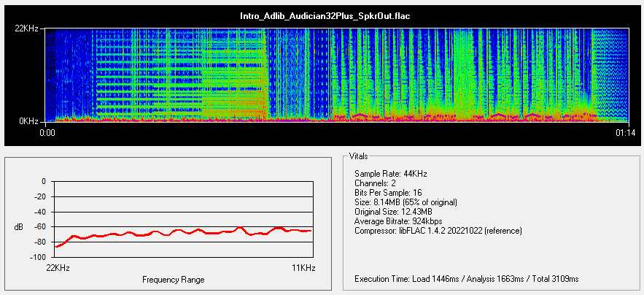Image resolution: width=644 pixels, height=295 pixels.
Task: Click the Vitals group heading
Action: tap(358, 156)
